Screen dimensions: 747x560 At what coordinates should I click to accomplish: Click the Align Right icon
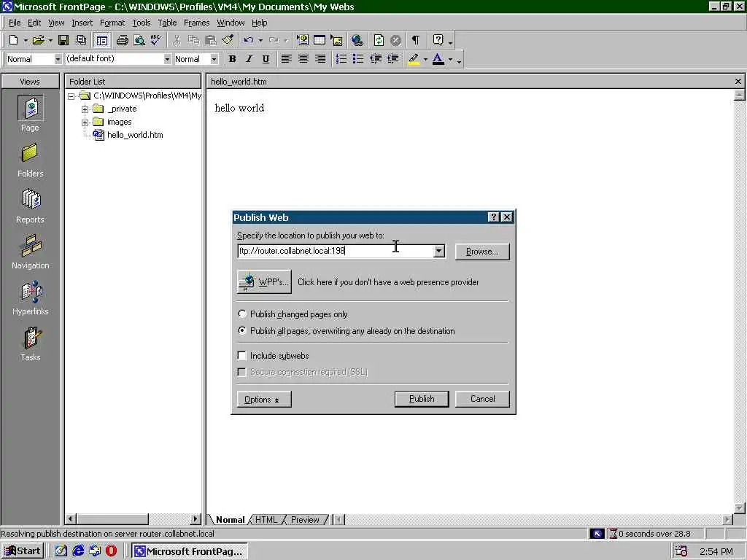320,59
